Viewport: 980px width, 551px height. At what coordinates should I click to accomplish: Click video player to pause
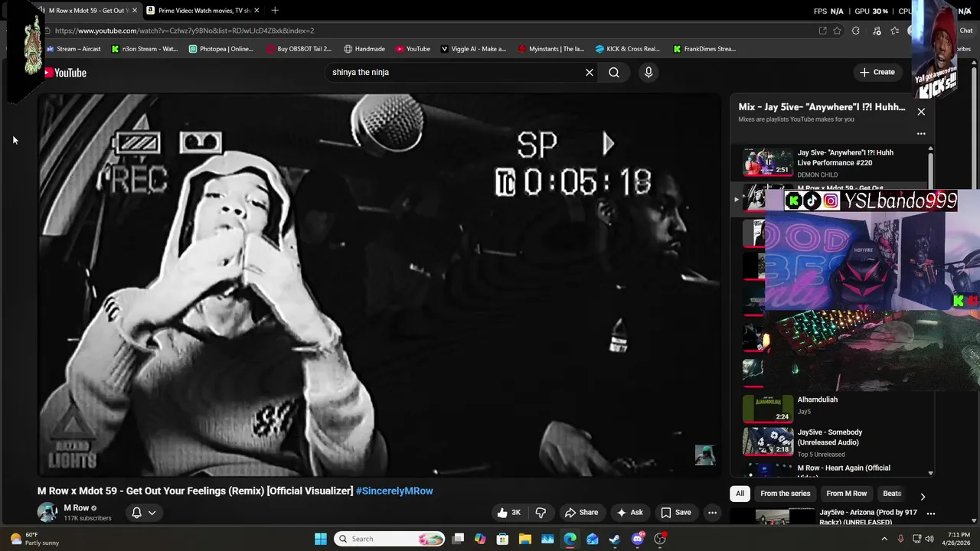point(380,285)
